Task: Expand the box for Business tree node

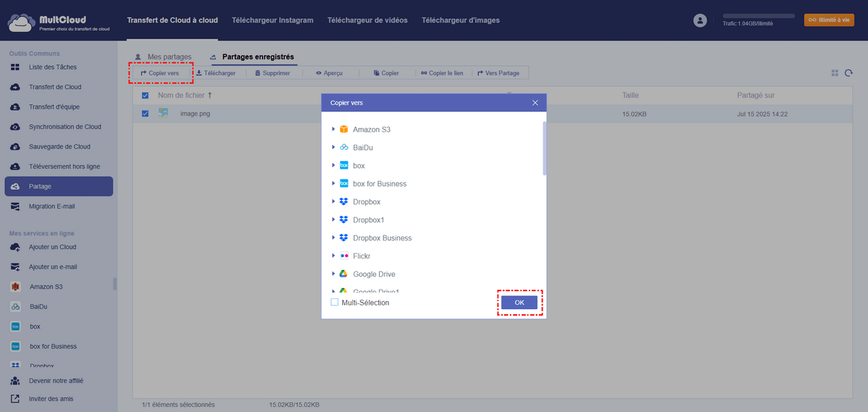Action: 333,183
